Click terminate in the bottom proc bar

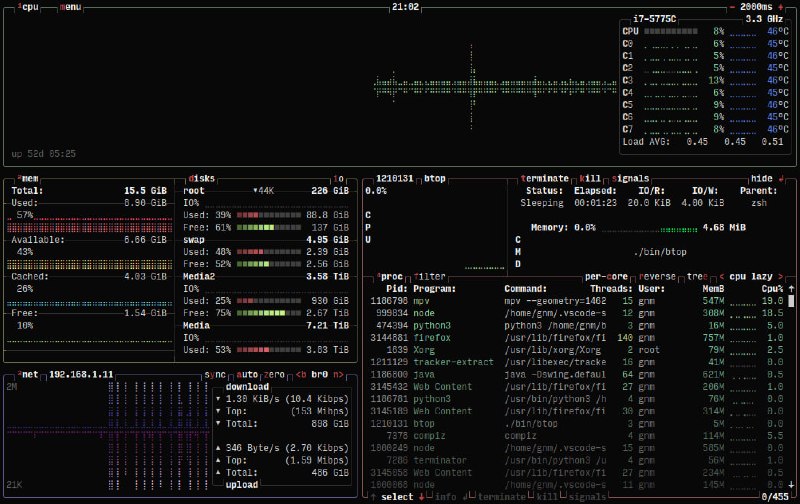pos(502,497)
